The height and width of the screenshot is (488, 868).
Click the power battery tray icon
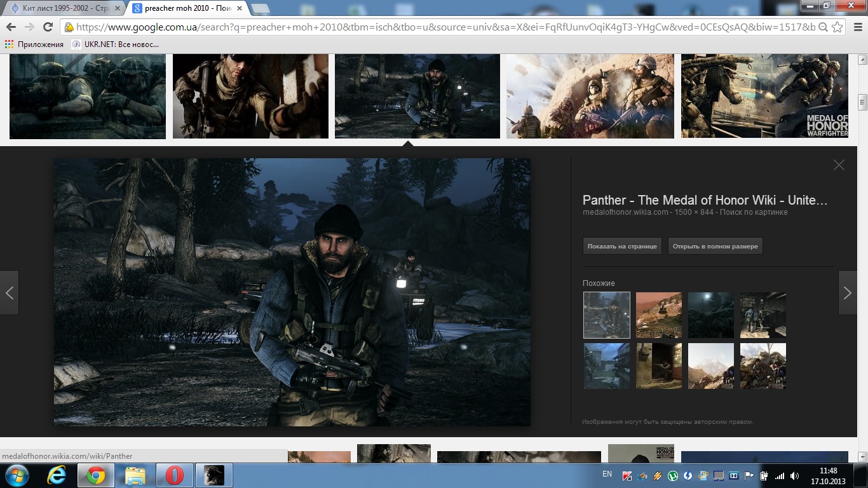click(764, 475)
